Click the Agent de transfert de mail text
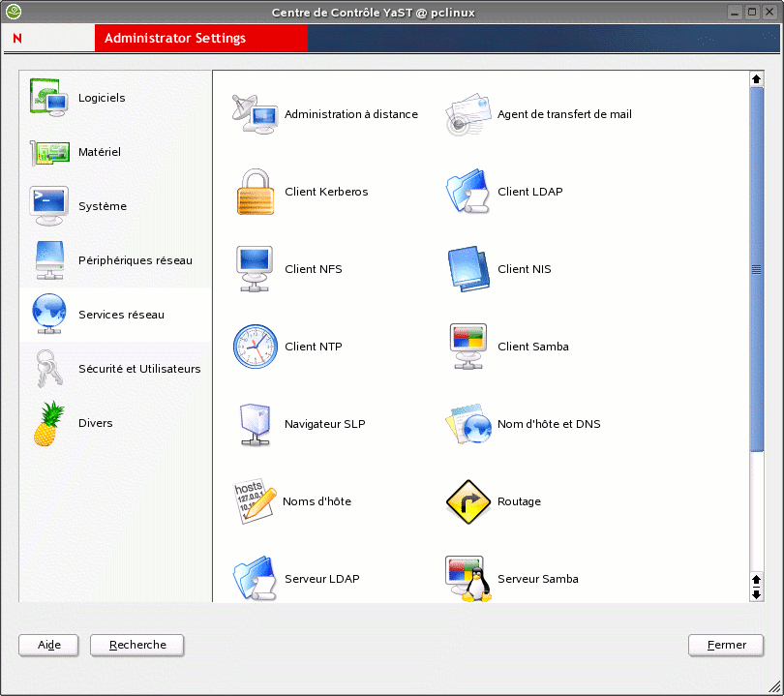Viewport: 784px width, 696px height. click(564, 114)
